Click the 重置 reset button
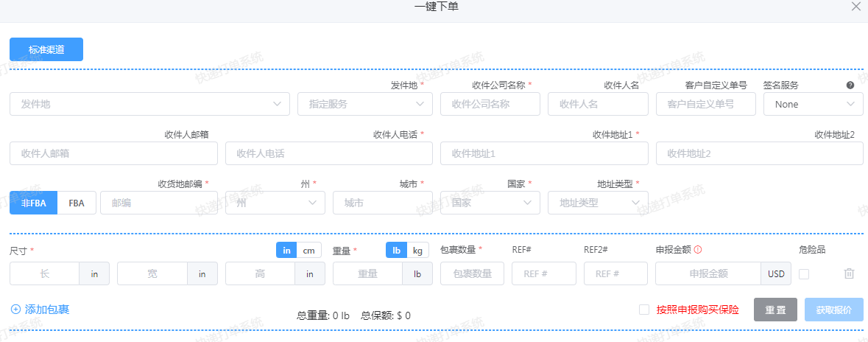868x342 pixels. pos(775,310)
